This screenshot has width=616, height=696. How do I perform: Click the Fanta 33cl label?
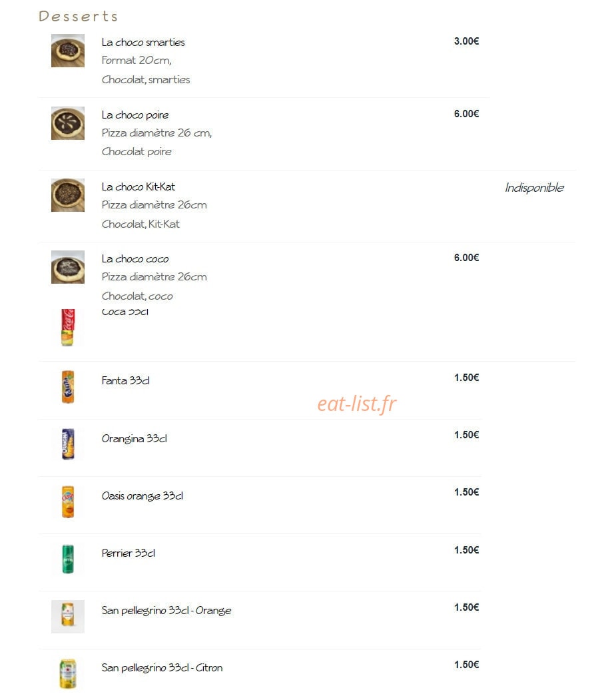(126, 380)
